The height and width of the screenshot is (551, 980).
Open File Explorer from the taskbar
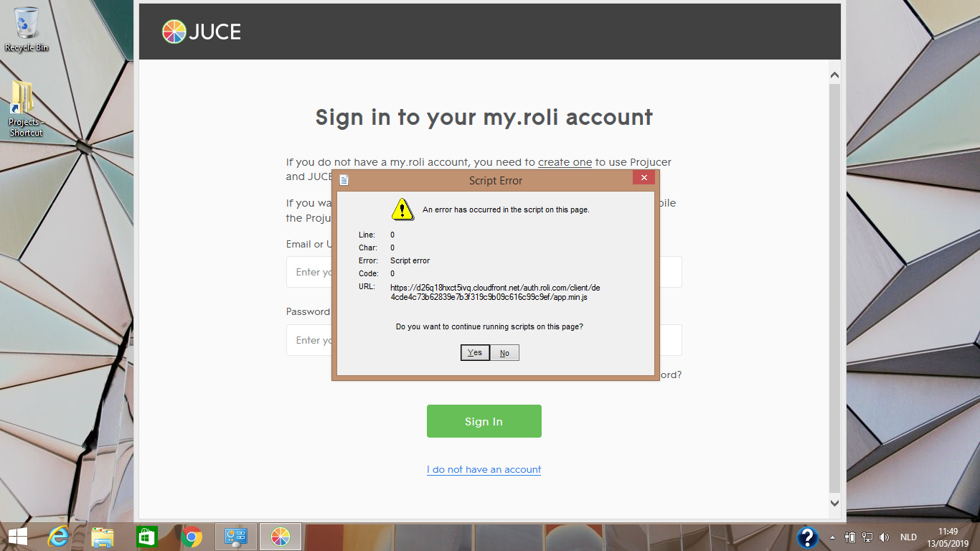click(103, 537)
